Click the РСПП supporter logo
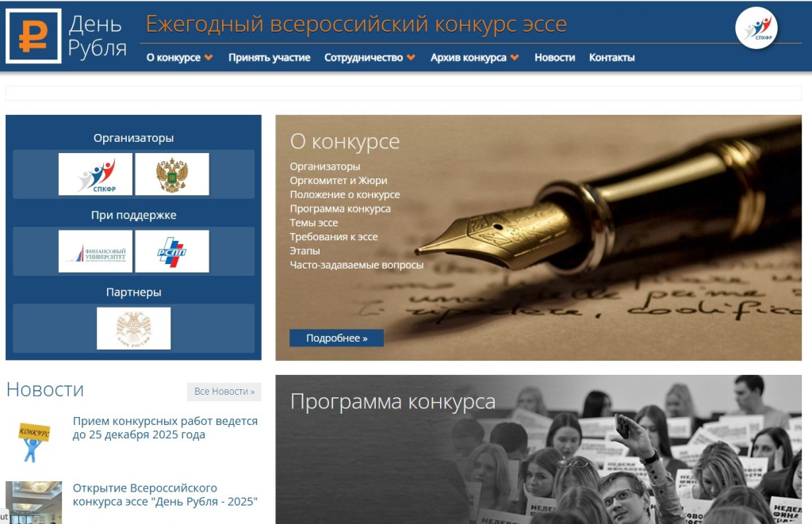The image size is (812, 524). pos(172,251)
